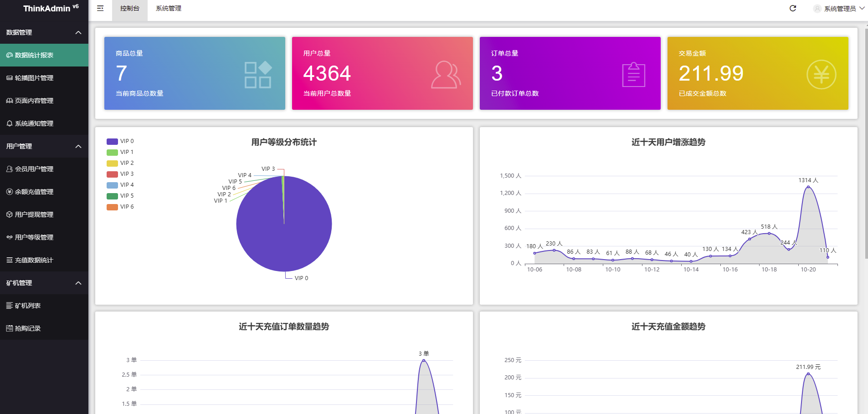This screenshot has width=868, height=414.
Task: Click the refresh icon in top bar
Action: point(793,8)
